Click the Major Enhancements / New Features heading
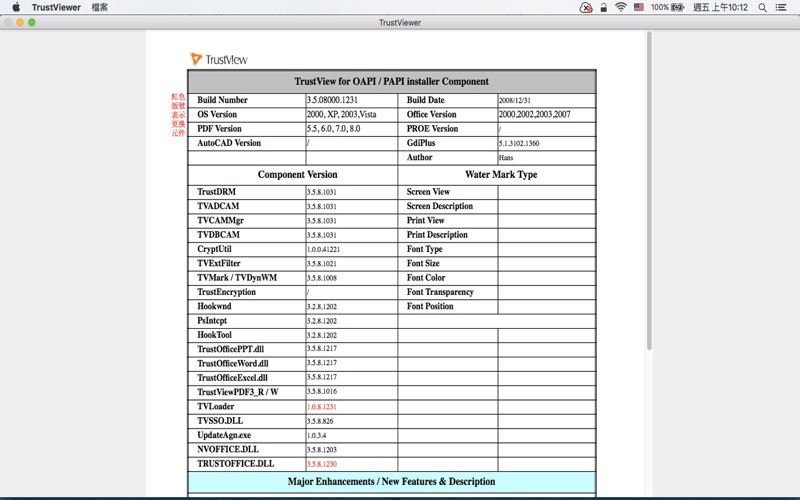This screenshot has height=500, width=800. point(391,482)
